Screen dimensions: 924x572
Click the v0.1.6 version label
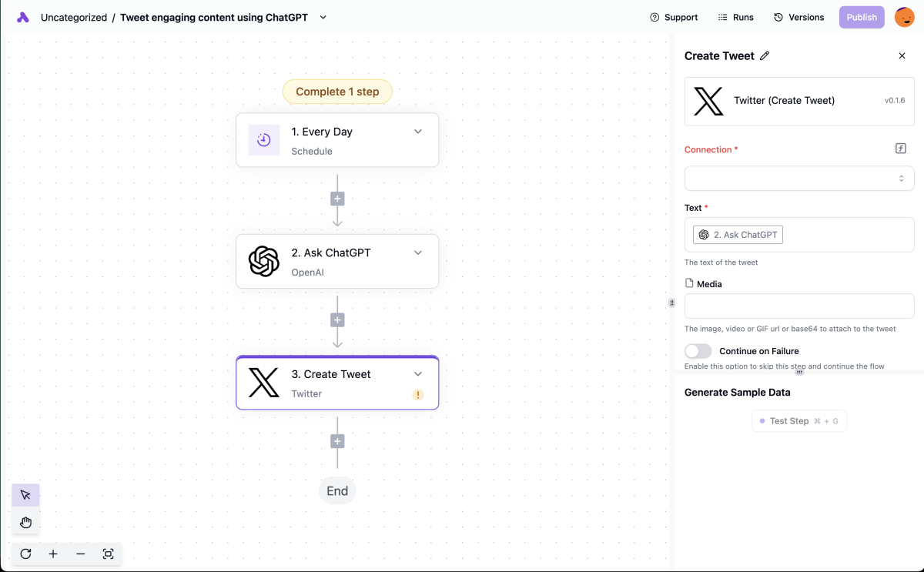[895, 101]
